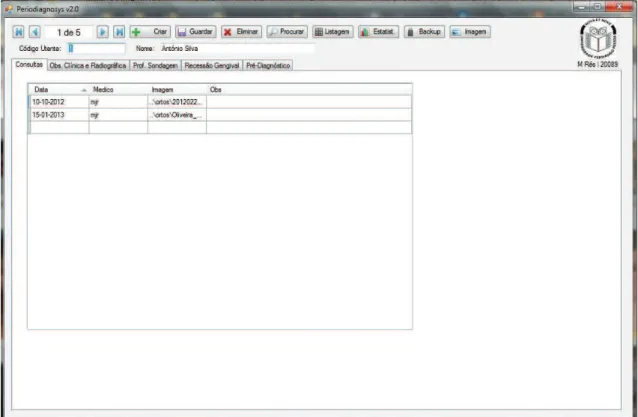Go to the first record
This screenshot has width=638, height=417.
click(18, 32)
